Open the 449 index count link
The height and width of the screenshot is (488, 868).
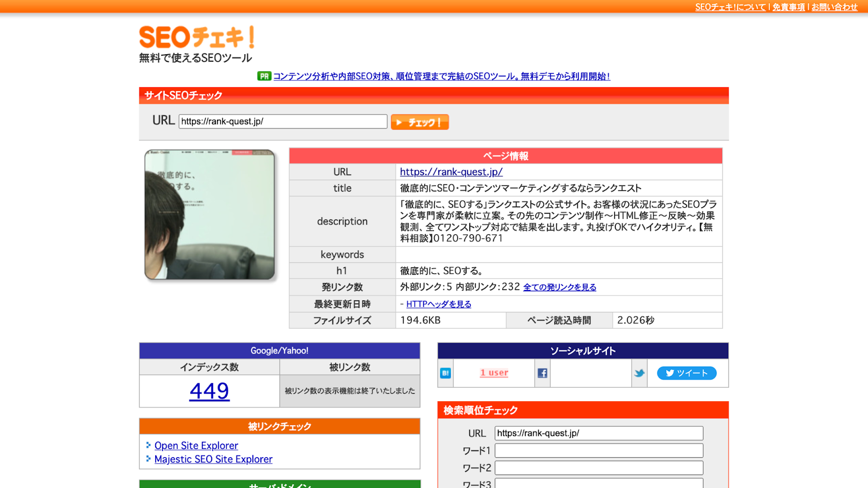(209, 391)
